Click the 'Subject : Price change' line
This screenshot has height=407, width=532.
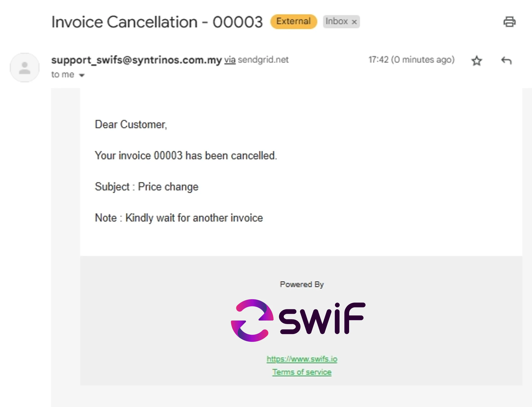[x=146, y=187]
